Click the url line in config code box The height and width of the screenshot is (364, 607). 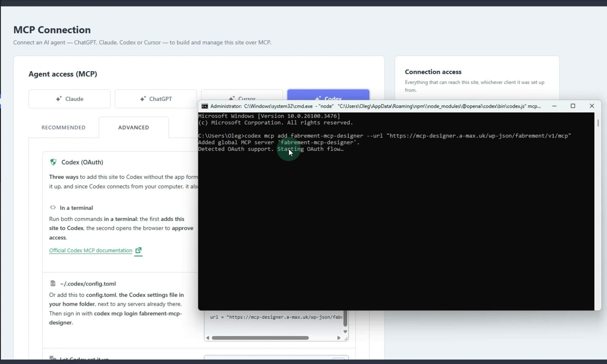[x=276, y=317]
